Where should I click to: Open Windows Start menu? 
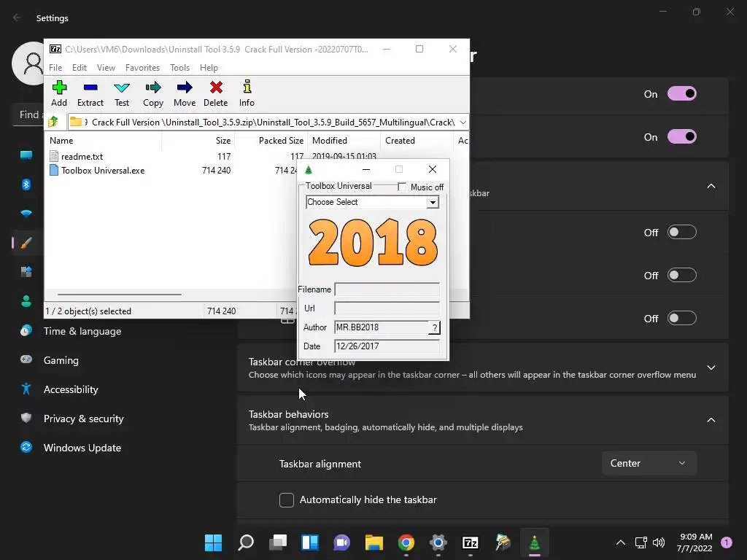coord(214,542)
